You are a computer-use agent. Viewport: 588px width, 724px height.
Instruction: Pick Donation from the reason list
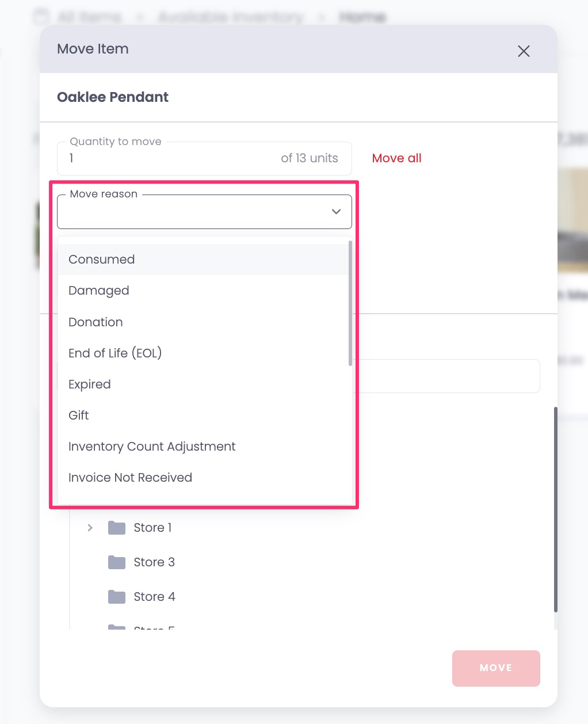click(204, 322)
